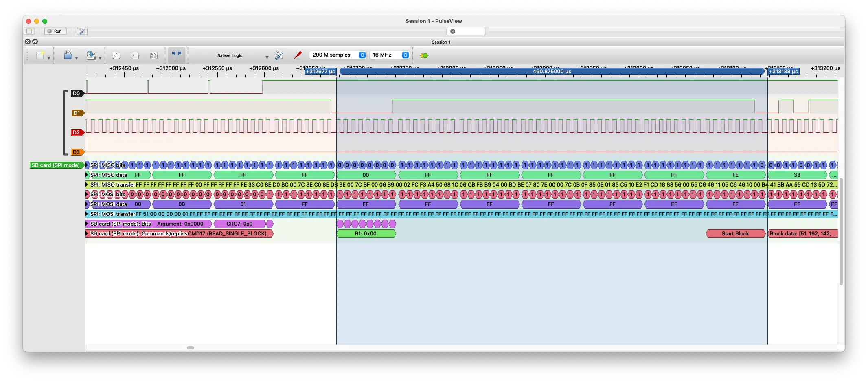Screen dimensions: 868x382
Task: Click the R1: 0x00 annotation
Action: click(x=366, y=233)
